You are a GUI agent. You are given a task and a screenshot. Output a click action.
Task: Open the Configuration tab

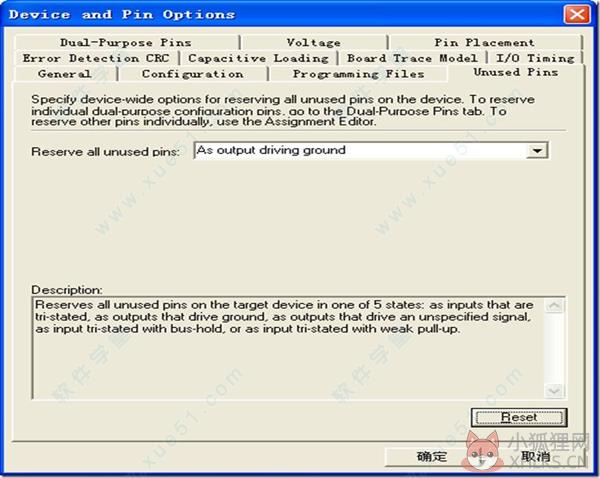click(192, 74)
